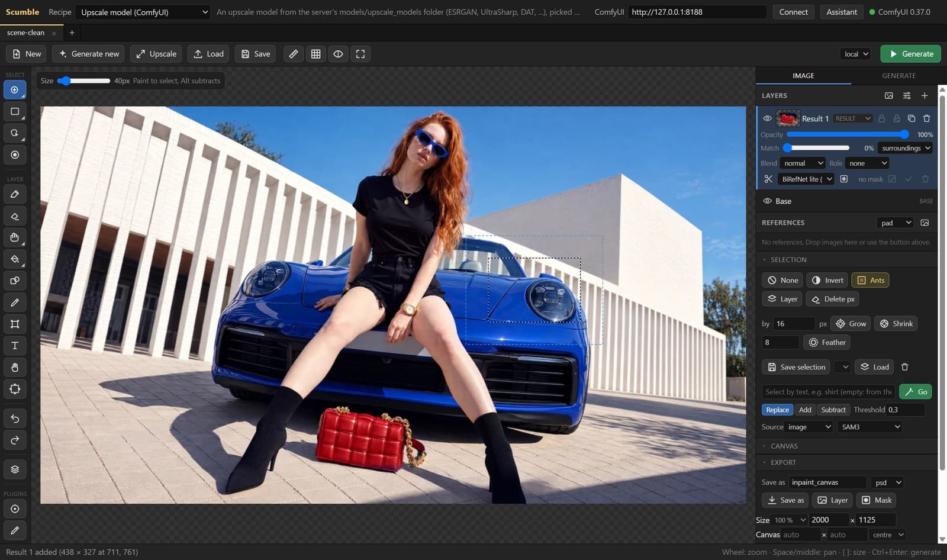Add a new layer with plus icon
The image size is (947, 560).
(x=925, y=95)
